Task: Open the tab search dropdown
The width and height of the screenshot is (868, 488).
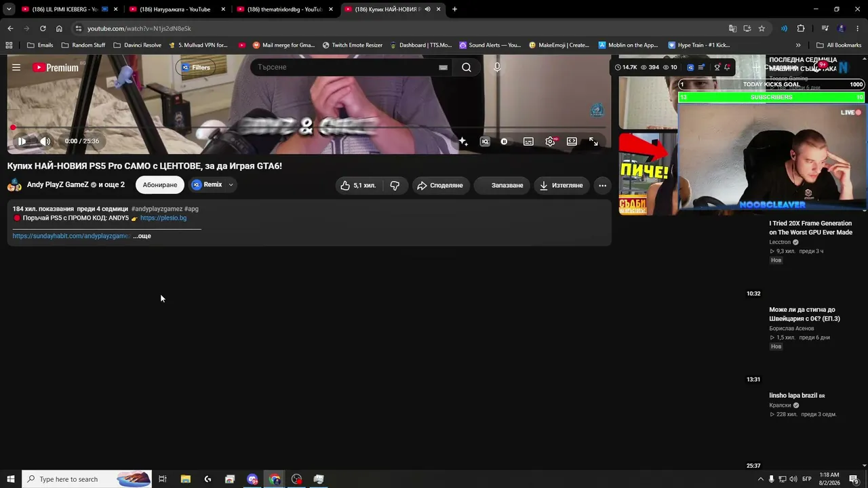Action: pos(9,9)
